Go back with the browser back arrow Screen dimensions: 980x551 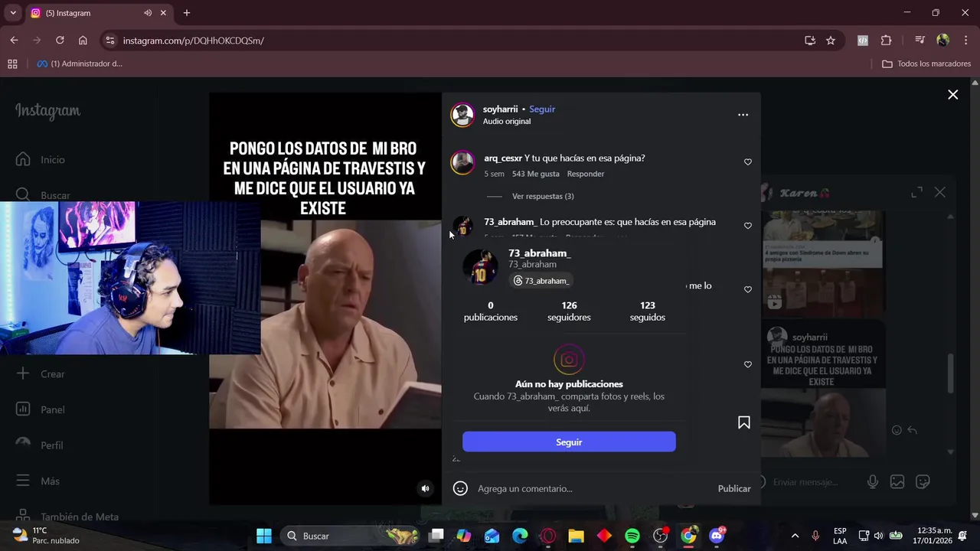tap(14, 41)
